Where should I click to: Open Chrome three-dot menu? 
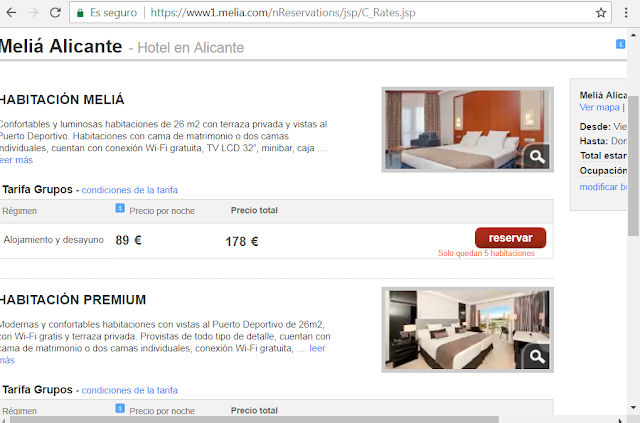pos(626,13)
